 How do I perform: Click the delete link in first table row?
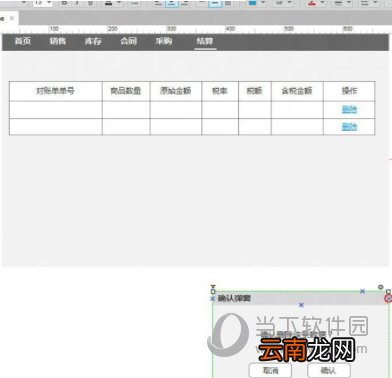pos(349,109)
